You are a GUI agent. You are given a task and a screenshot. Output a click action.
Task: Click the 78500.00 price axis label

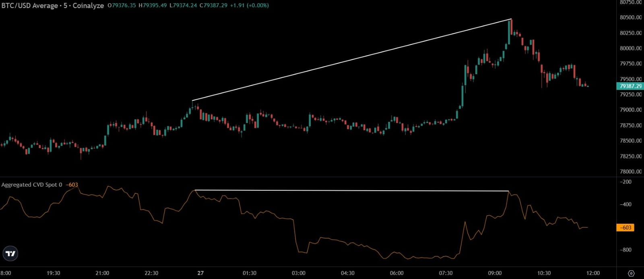pyautogui.click(x=631, y=141)
